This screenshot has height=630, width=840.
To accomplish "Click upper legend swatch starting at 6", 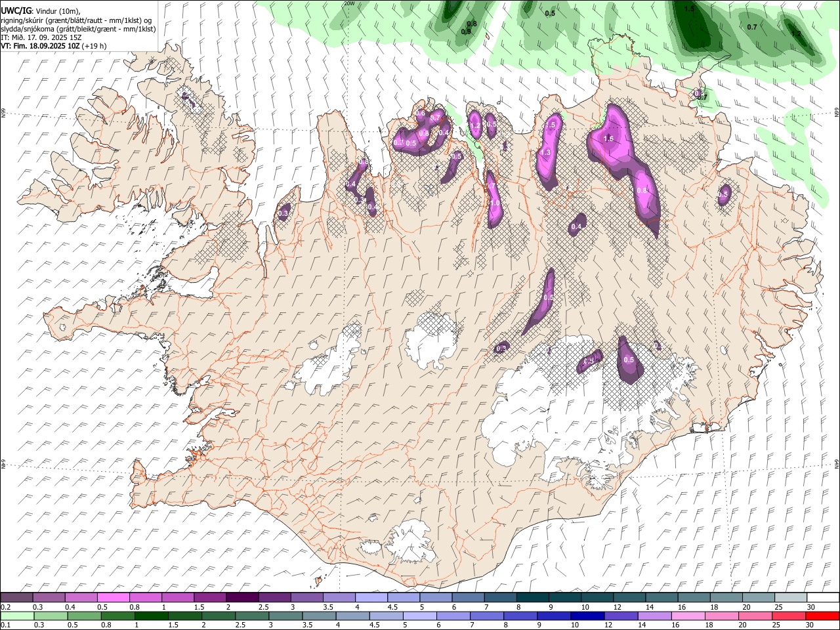I will [468, 597].
